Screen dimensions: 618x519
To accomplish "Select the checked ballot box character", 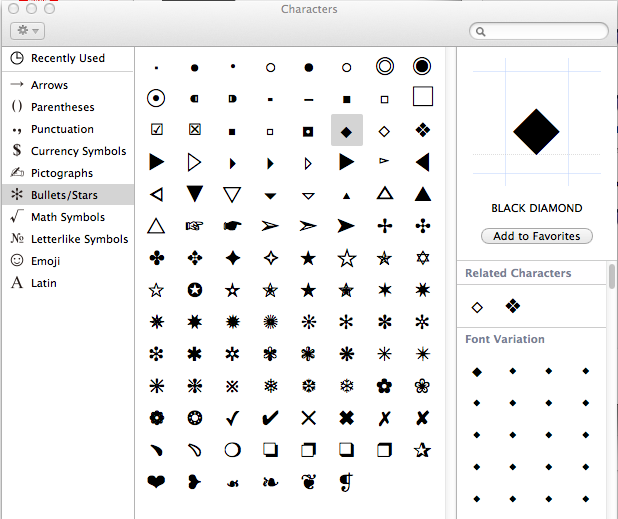I will [x=157, y=129].
